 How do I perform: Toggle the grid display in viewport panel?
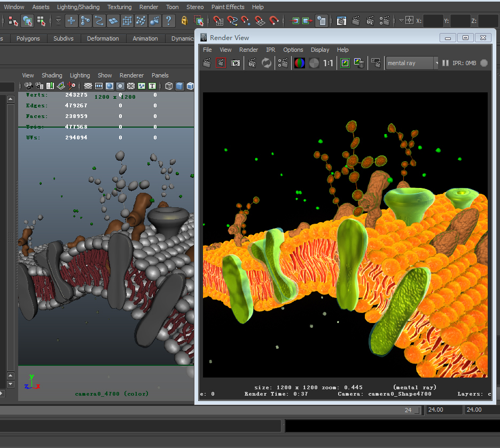(88, 86)
